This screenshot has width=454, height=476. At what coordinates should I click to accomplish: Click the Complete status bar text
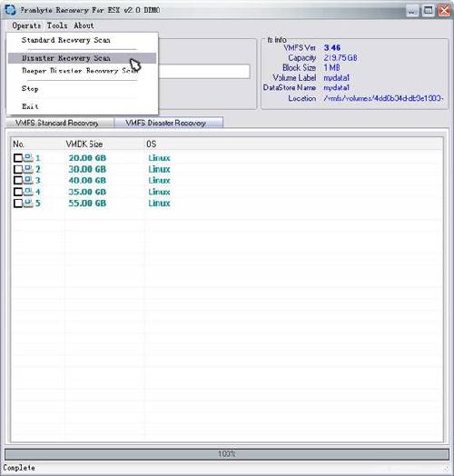[x=19, y=468]
